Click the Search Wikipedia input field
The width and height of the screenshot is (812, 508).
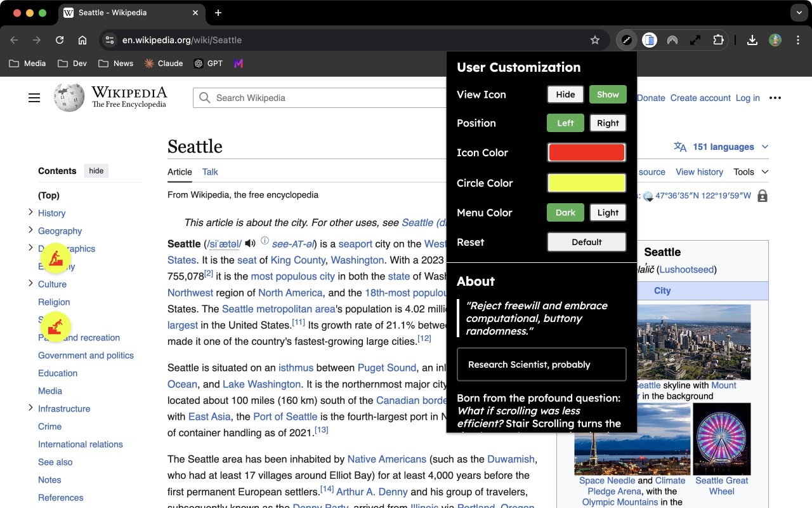[320, 98]
